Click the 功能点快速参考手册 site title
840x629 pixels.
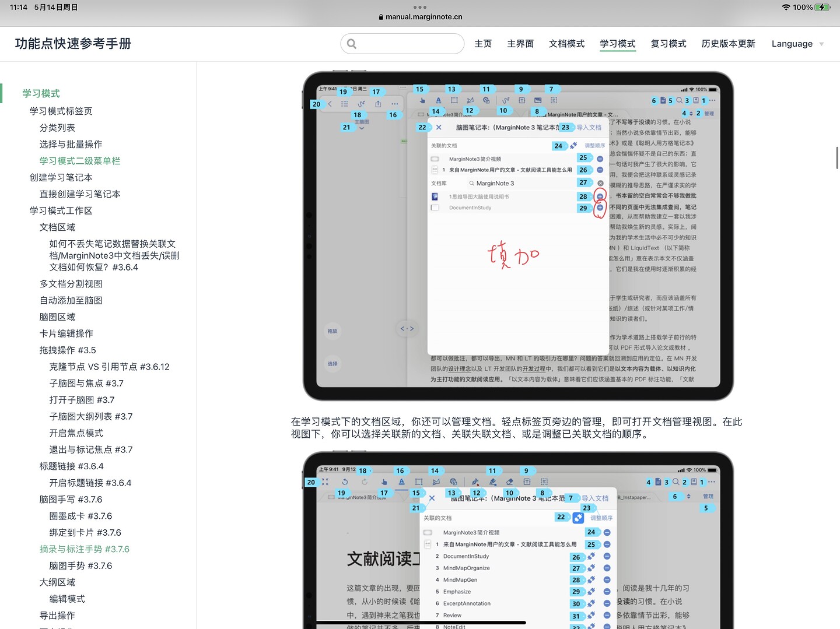[x=73, y=44]
